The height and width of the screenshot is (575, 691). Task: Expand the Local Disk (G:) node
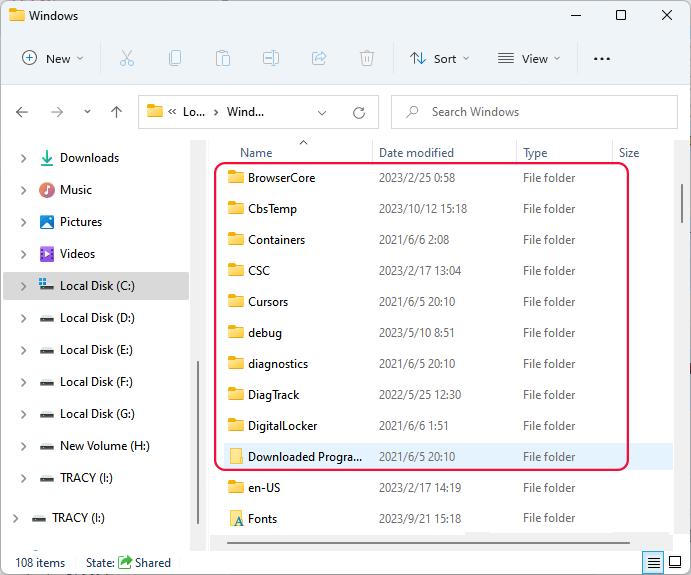tap(23, 414)
